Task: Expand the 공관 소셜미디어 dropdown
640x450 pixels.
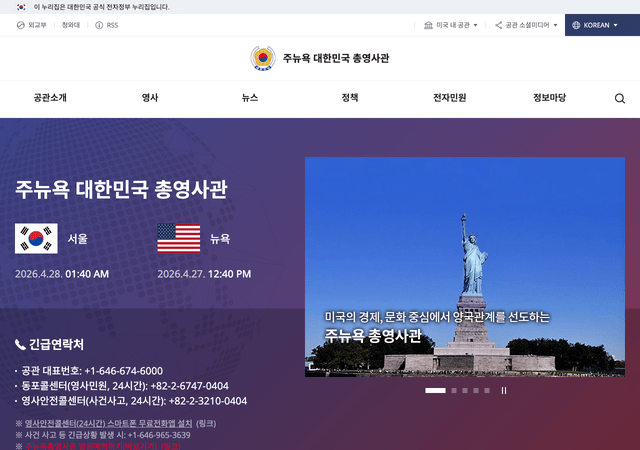Action: point(526,25)
